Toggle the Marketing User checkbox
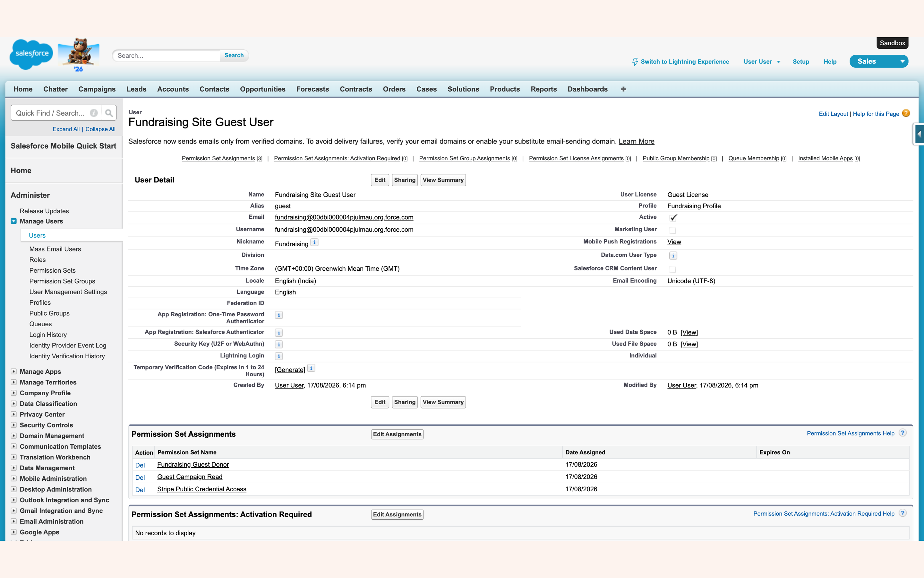 673,230
